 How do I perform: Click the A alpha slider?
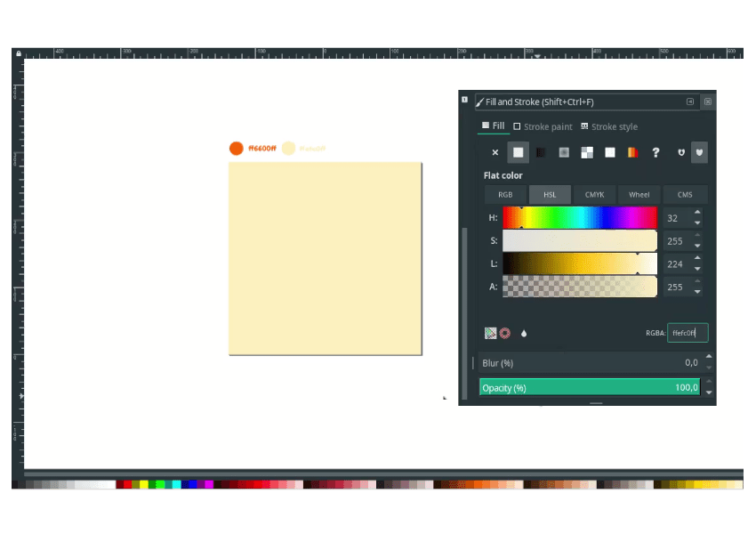pos(580,287)
